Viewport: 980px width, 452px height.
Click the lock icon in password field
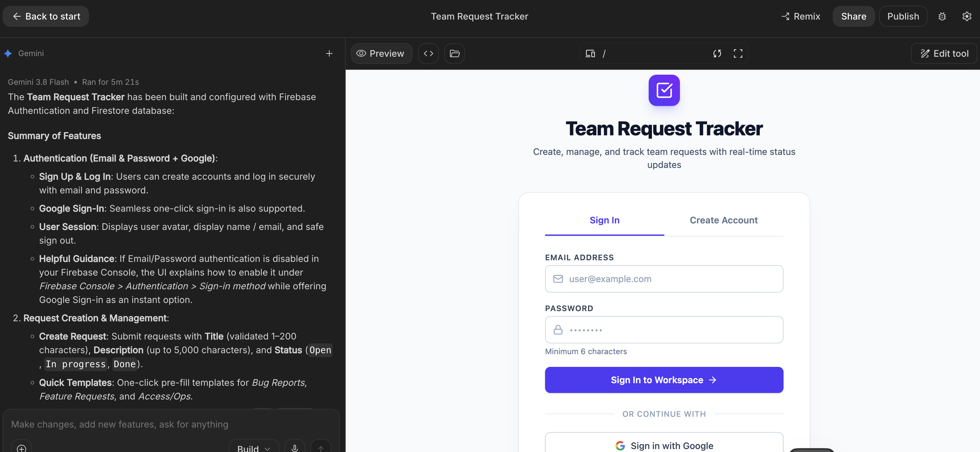coord(558,330)
